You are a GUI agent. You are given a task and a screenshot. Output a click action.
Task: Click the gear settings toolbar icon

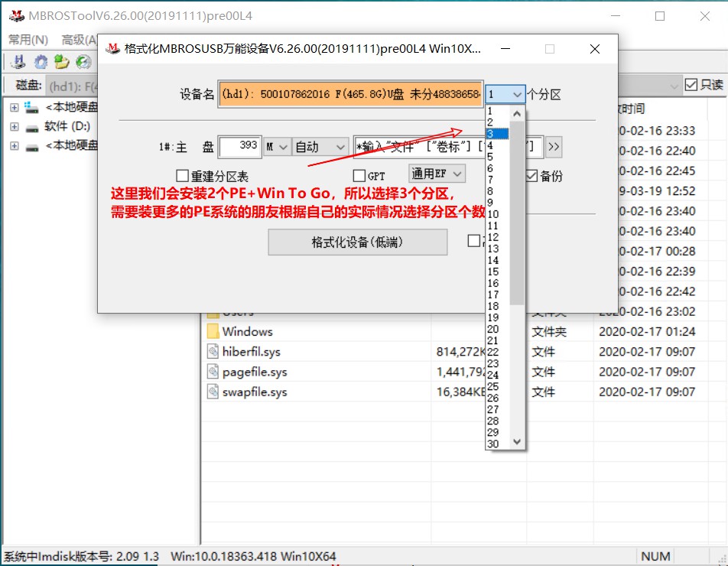click(41, 63)
